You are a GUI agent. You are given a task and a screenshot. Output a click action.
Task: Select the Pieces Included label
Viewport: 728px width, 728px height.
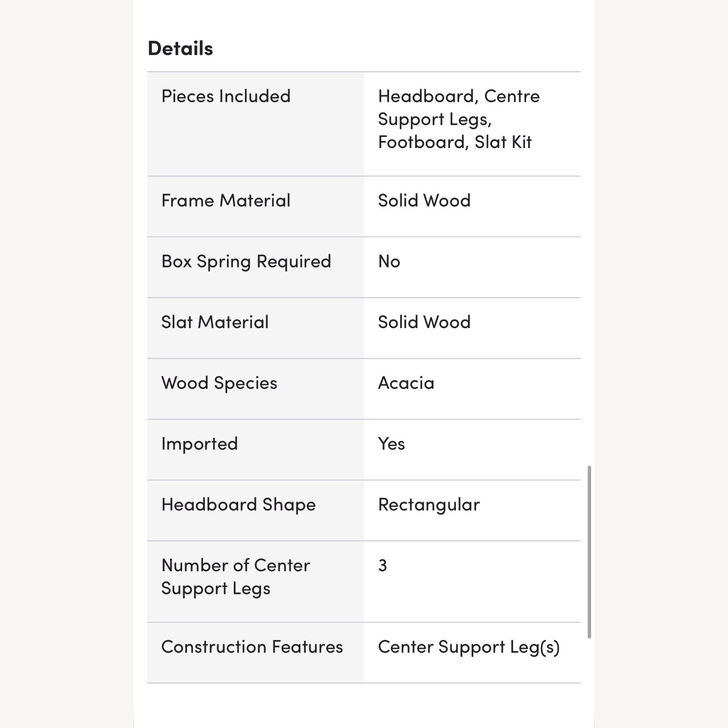click(x=226, y=96)
